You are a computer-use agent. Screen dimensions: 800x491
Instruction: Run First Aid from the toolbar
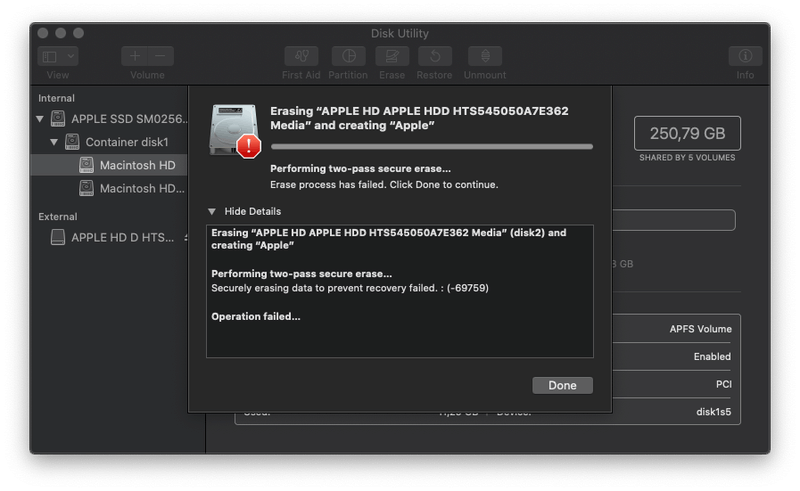(301, 56)
